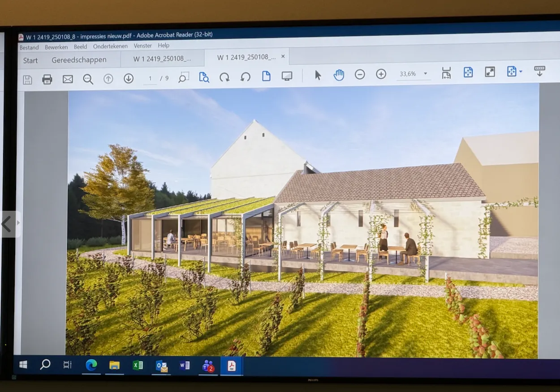The height and width of the screenshot is (392, 560).
Task: Open Microsoft Excel from the taskbar
Action: tap(138, 365)
